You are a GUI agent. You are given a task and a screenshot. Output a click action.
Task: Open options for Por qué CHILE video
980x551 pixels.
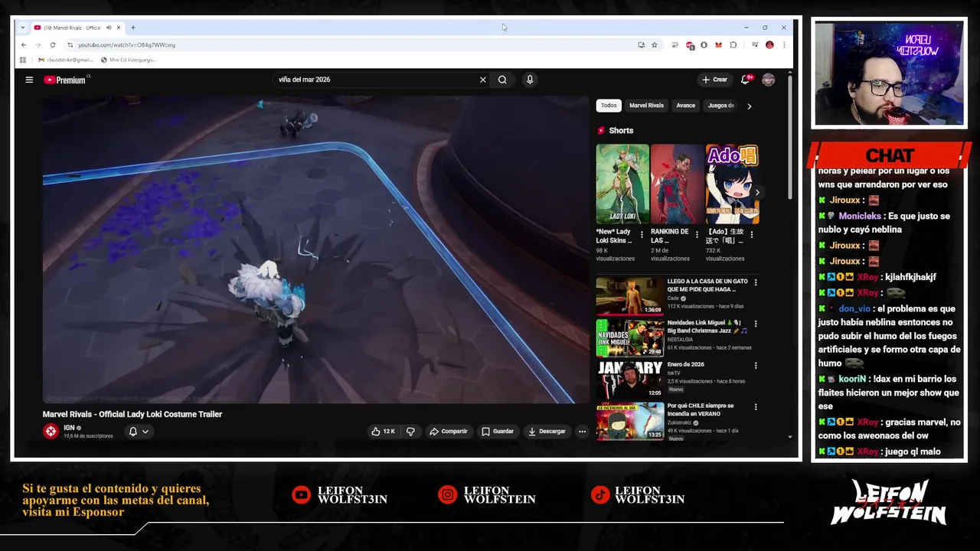pos(756,407)
